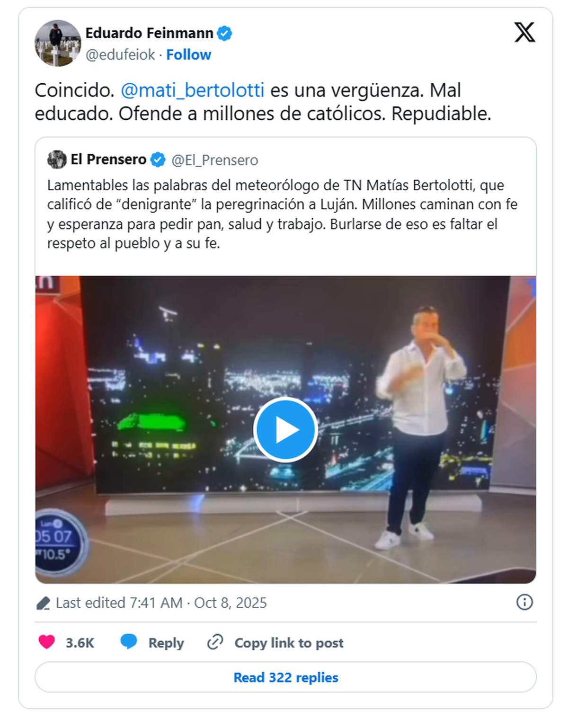Open Eduardo Feinmann's profile avatar
The height and width of the screenshot is (728, 568).
[58, 43]
